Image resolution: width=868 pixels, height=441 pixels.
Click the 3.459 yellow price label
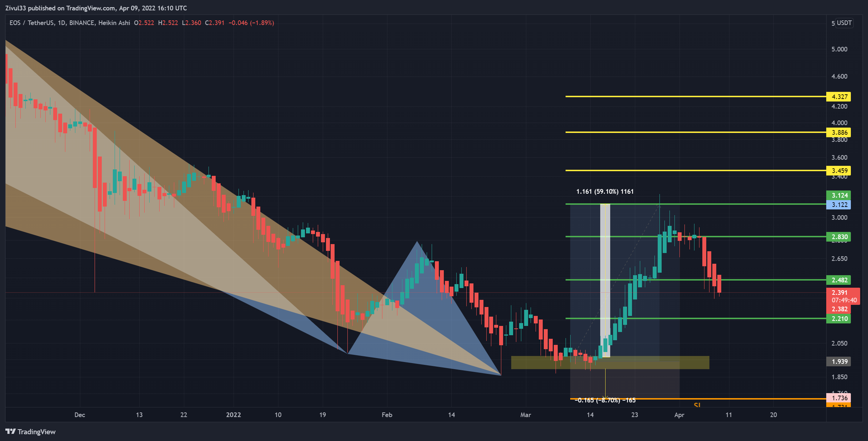click(x=839, y=170)
